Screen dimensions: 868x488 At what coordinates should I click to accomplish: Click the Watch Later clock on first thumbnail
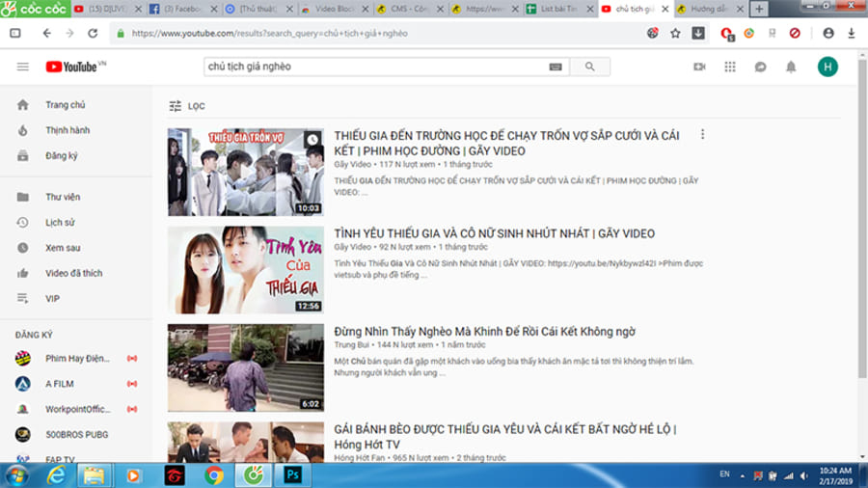click(312, 140)
